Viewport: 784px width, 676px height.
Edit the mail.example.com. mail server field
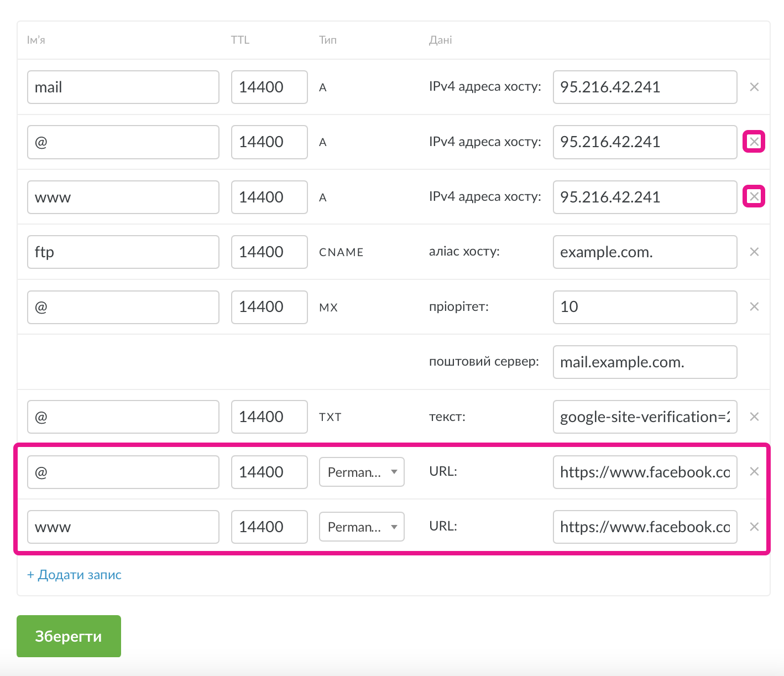645,362
